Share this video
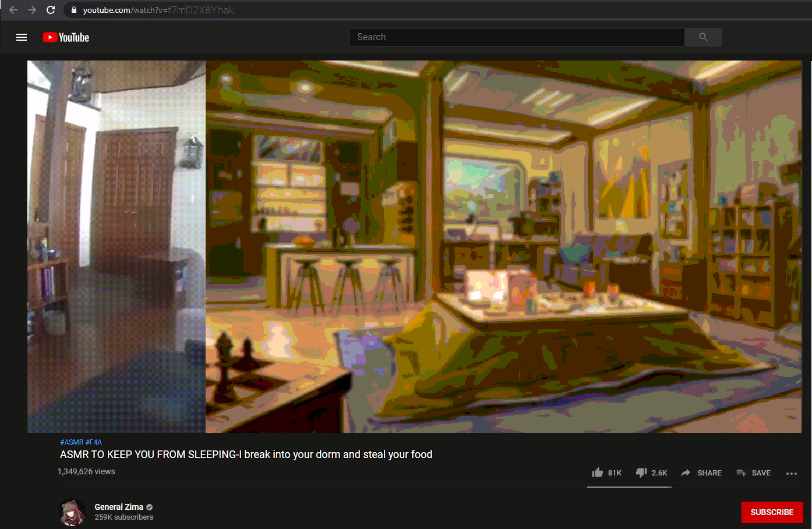 tap(701, 473)
